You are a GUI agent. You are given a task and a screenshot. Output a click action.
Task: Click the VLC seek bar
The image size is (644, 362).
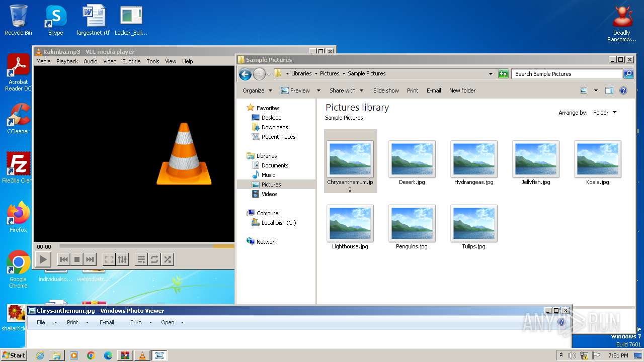pos(146,246)
